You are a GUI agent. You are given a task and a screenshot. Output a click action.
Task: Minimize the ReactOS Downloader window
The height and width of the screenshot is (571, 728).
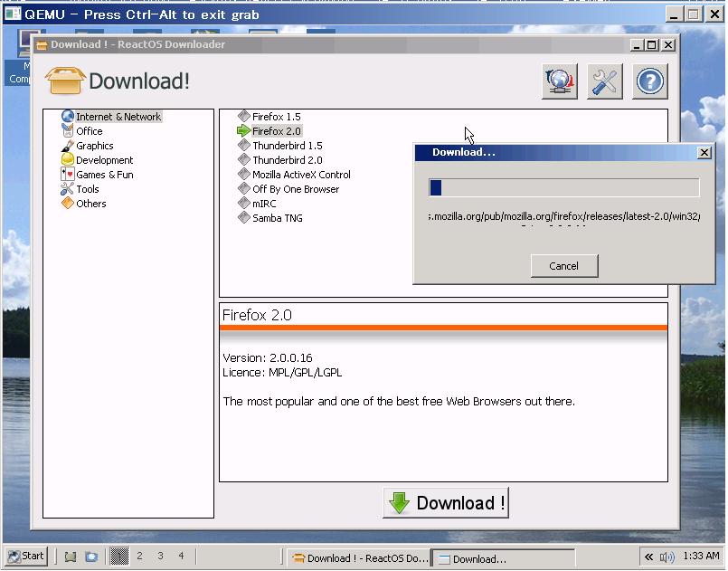coord(637,45)
